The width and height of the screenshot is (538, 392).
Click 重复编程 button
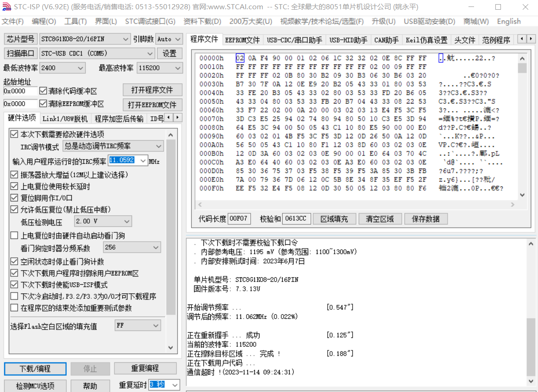tap(145, 368)
